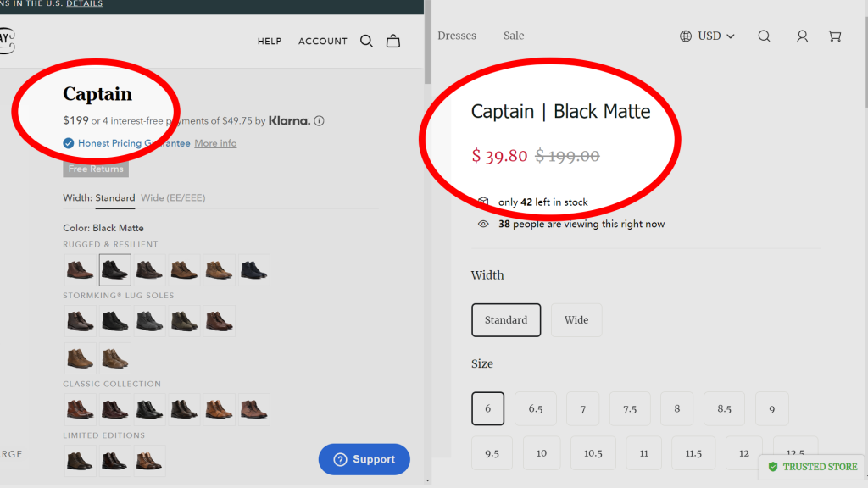This screenshot has height=488, width=868.
Task: Pick last Rugged & Resilient navy boot swatch
Action: pyautogui.click(x=254, y=270)
